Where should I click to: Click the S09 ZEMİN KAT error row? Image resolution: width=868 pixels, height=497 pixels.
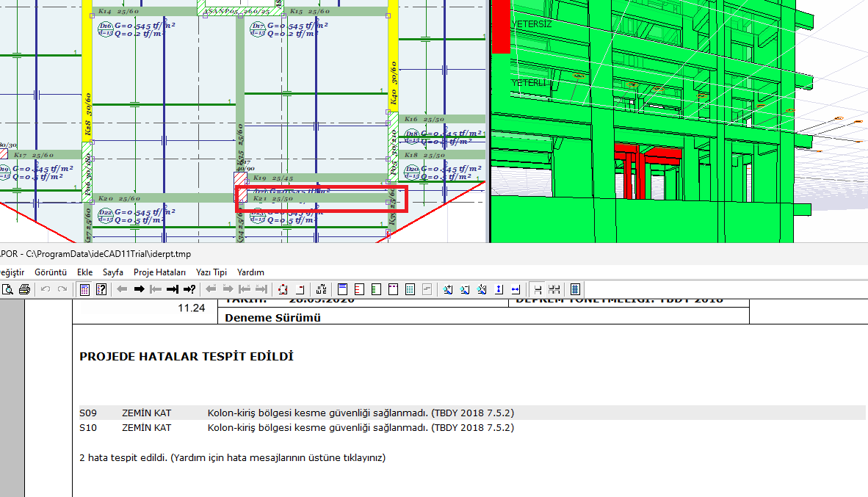(x=472, y=413)
